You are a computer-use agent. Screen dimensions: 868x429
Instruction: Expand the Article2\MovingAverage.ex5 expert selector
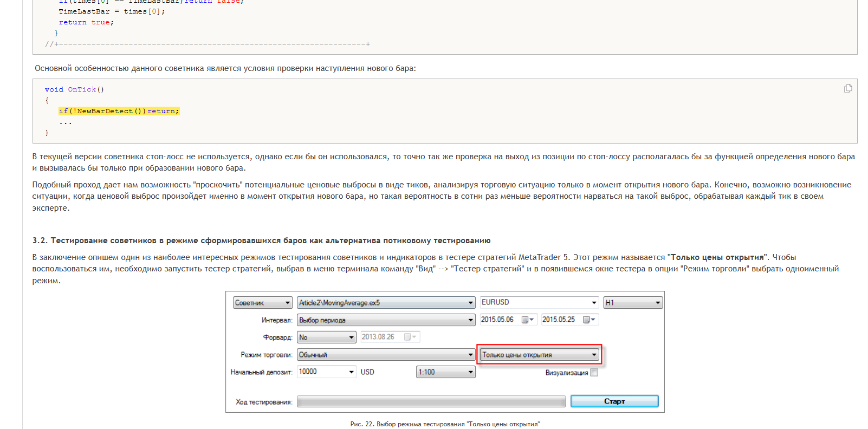point(386,303)
